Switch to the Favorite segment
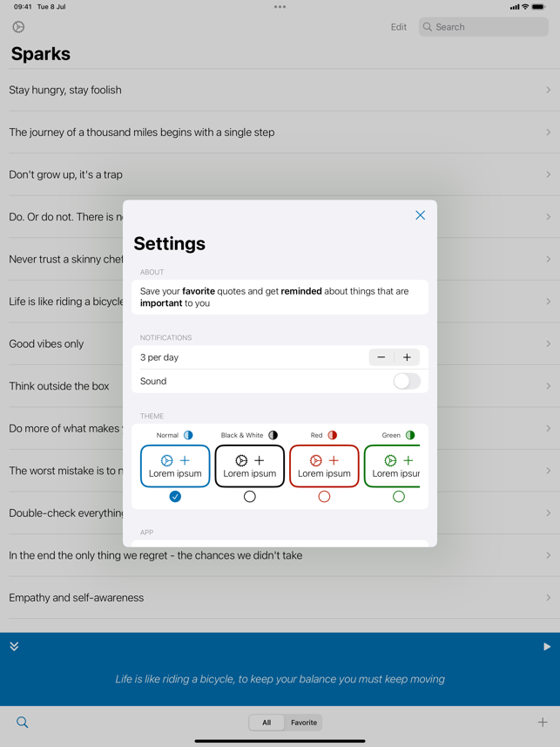The image size is (560, 747). point(304,723)
